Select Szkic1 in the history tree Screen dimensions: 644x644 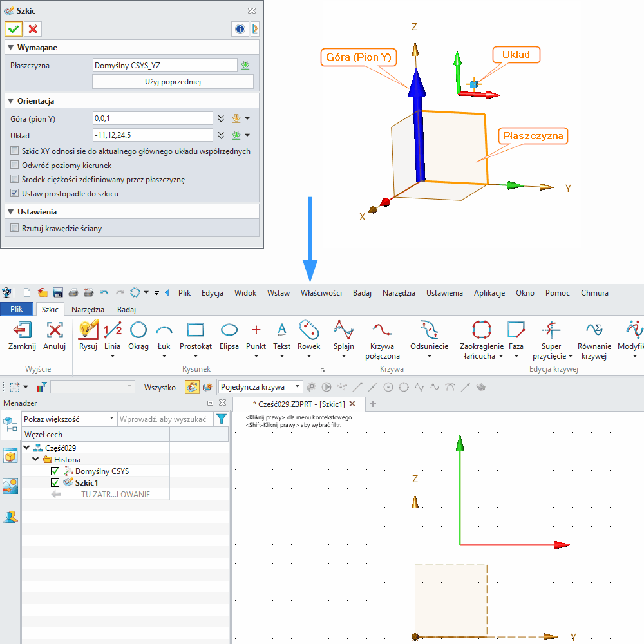tap(87, 482)
